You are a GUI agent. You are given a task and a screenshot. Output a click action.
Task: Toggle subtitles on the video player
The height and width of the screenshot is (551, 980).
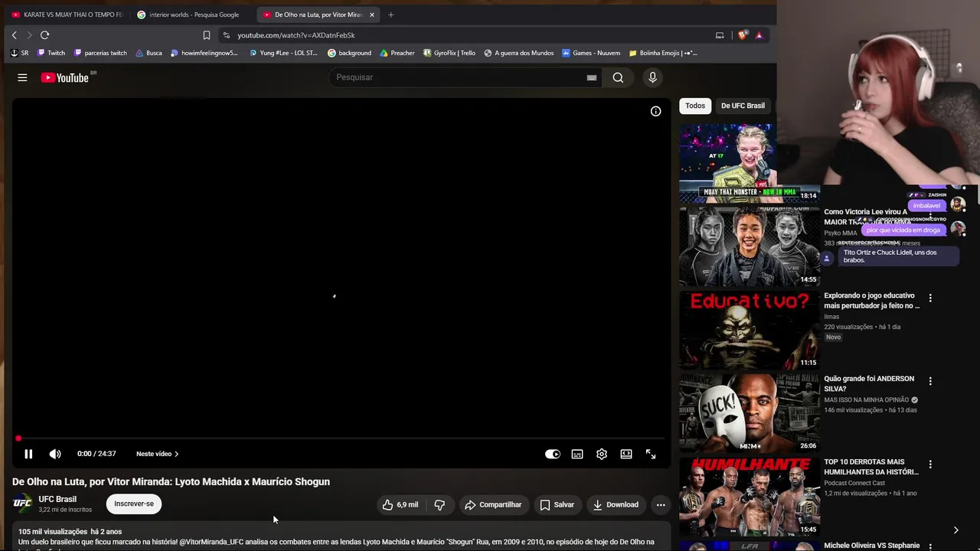(x=577, y=454)
